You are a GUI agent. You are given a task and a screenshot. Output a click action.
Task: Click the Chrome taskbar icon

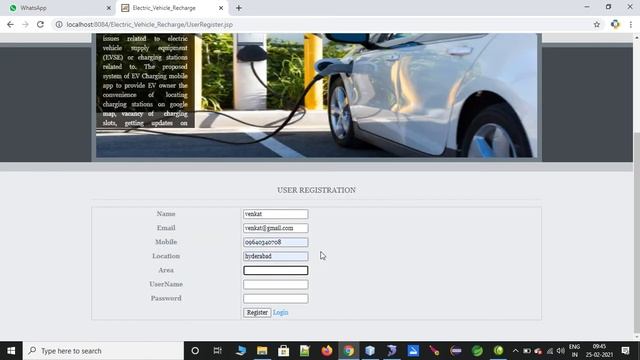click(349, 351)
